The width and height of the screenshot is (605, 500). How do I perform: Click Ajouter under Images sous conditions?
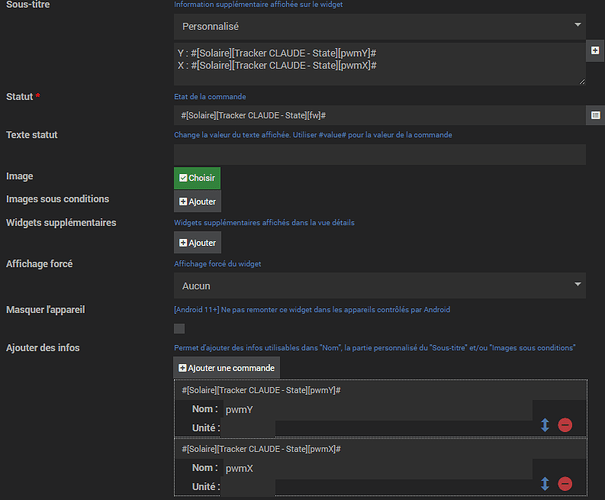196,200
